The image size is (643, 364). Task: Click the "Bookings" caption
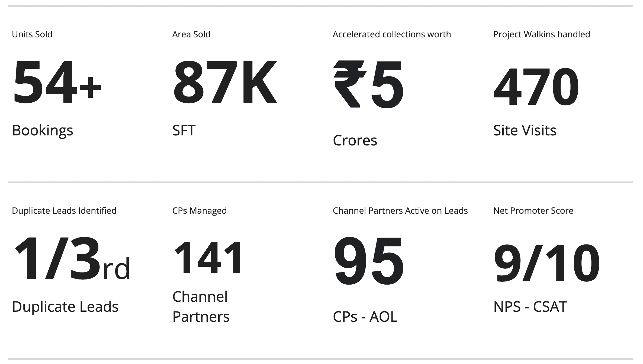pyautogui.click(x=43, y=130)
